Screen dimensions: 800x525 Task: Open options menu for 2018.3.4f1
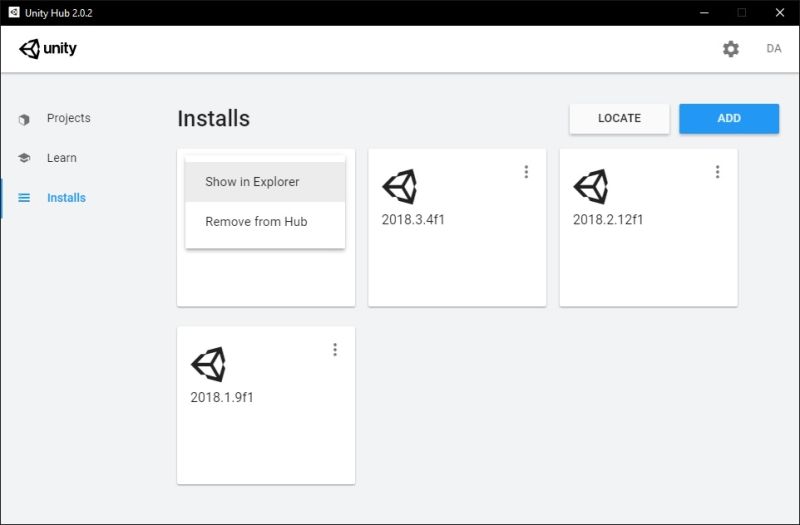click(526, 172)
